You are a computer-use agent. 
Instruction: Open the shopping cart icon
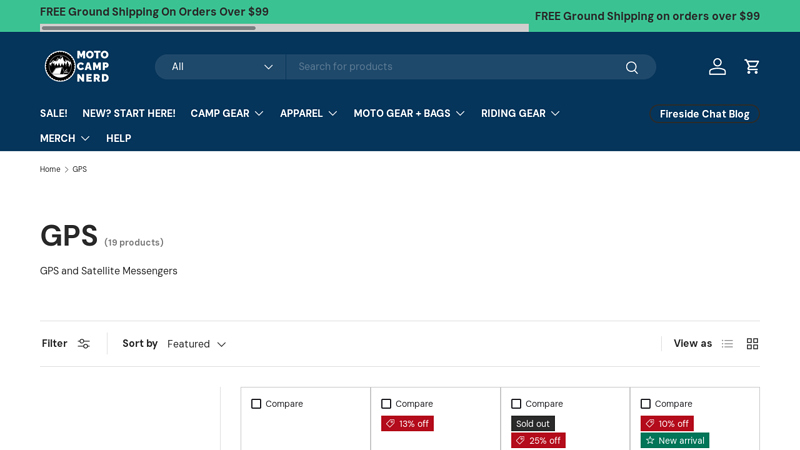[x=752, y=67]
